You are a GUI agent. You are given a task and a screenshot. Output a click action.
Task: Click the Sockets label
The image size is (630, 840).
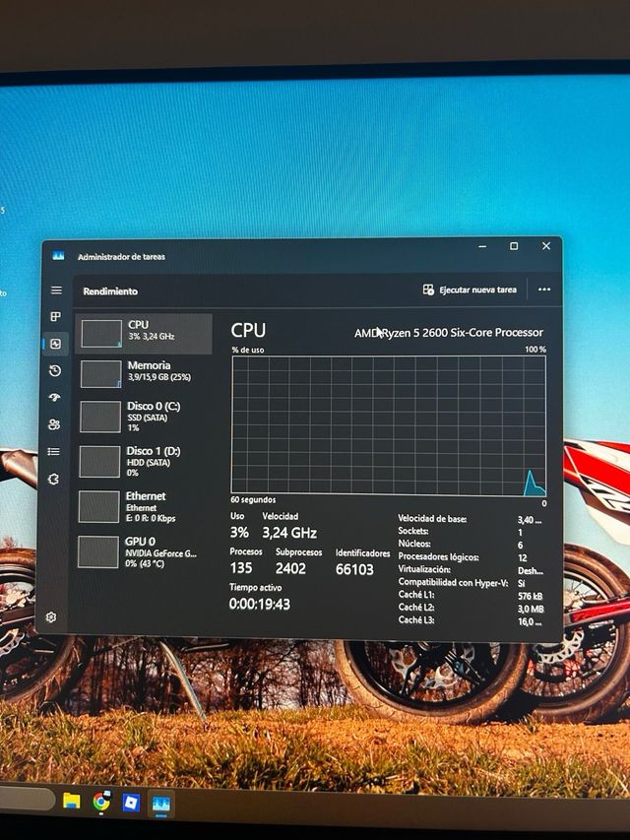413,531
